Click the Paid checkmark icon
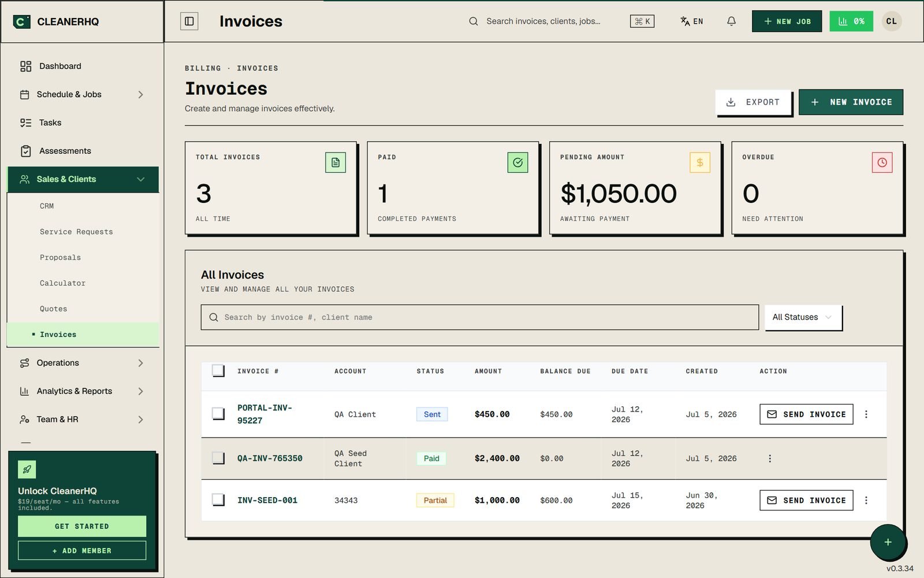The width and height of the screenshot is (924, 578). point(518,162)
